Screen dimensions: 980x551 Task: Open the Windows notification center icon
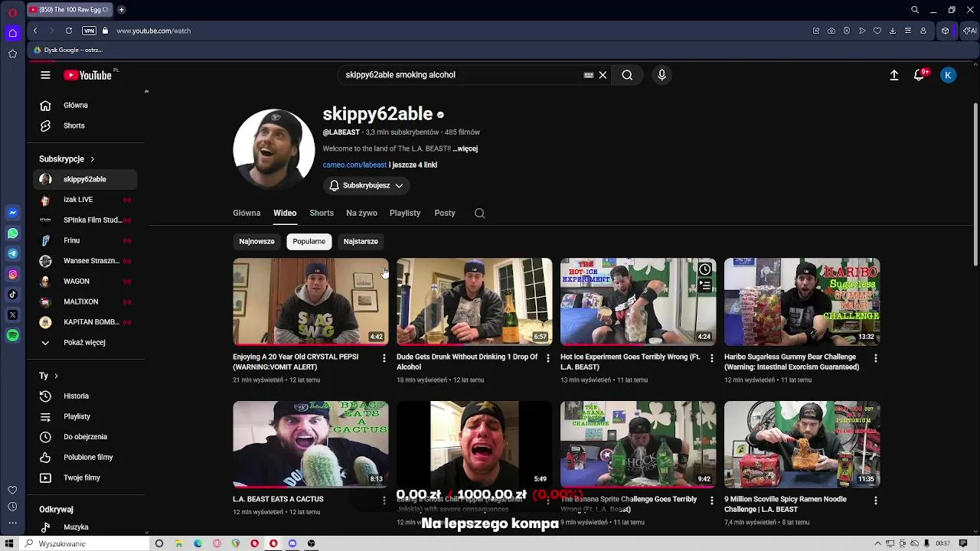(963, 543)
